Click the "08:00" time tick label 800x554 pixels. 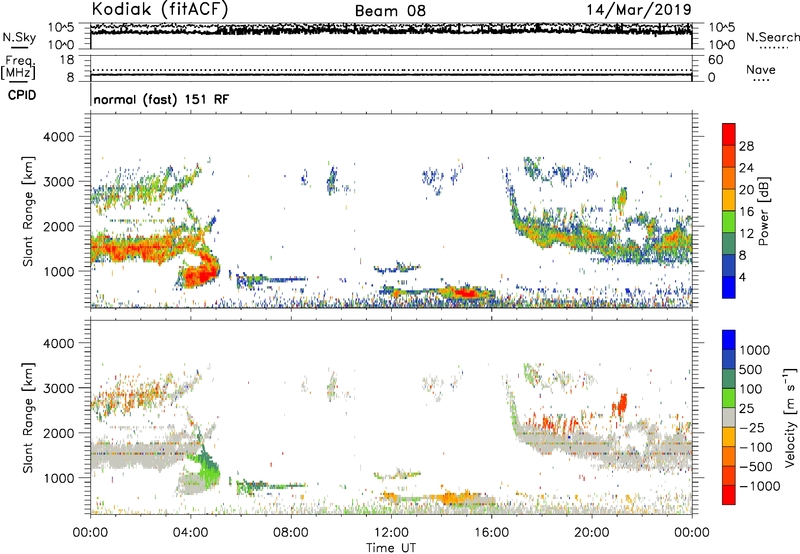291,533
